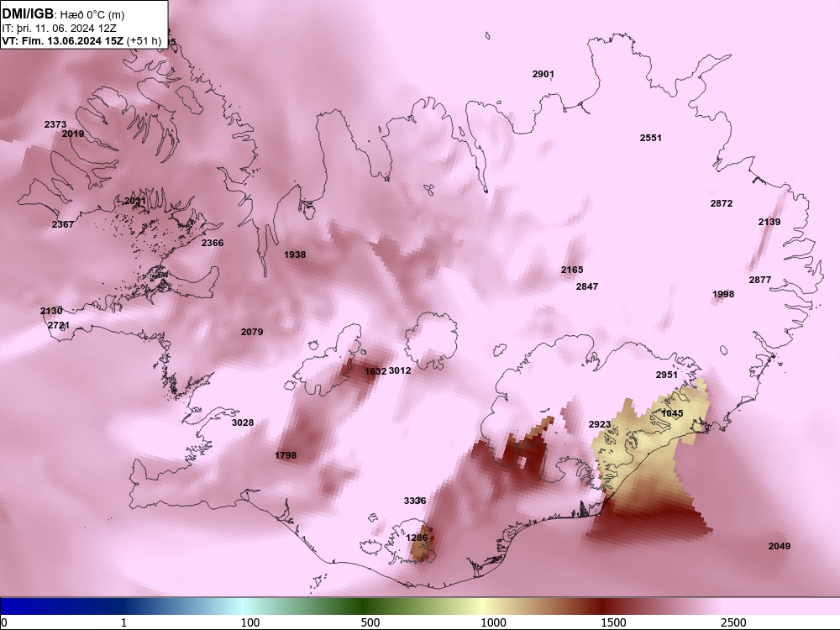Click the value 1045 in the yellow area
This screenshot has width=840, height=630.
click(x=672, y=413)
